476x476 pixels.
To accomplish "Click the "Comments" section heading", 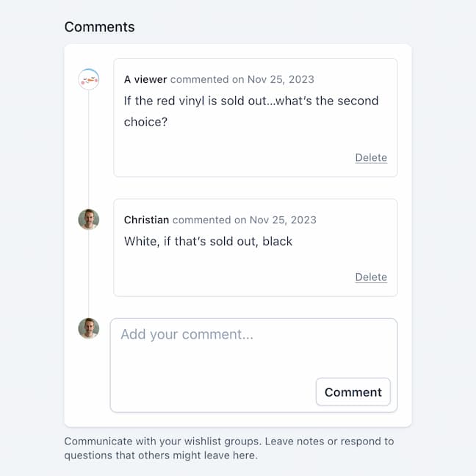I will coord(99,27).
